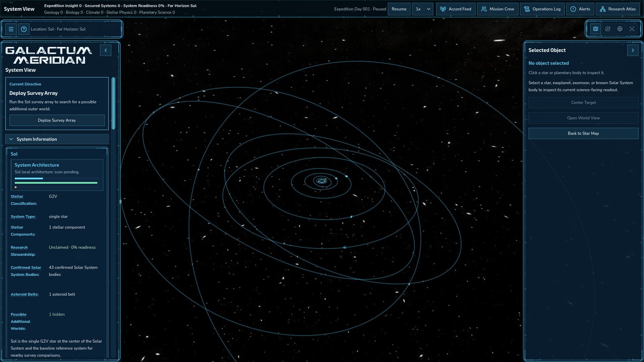
Task: Click the Possible Additional Worlds label
Action: (x=20, y=321)
